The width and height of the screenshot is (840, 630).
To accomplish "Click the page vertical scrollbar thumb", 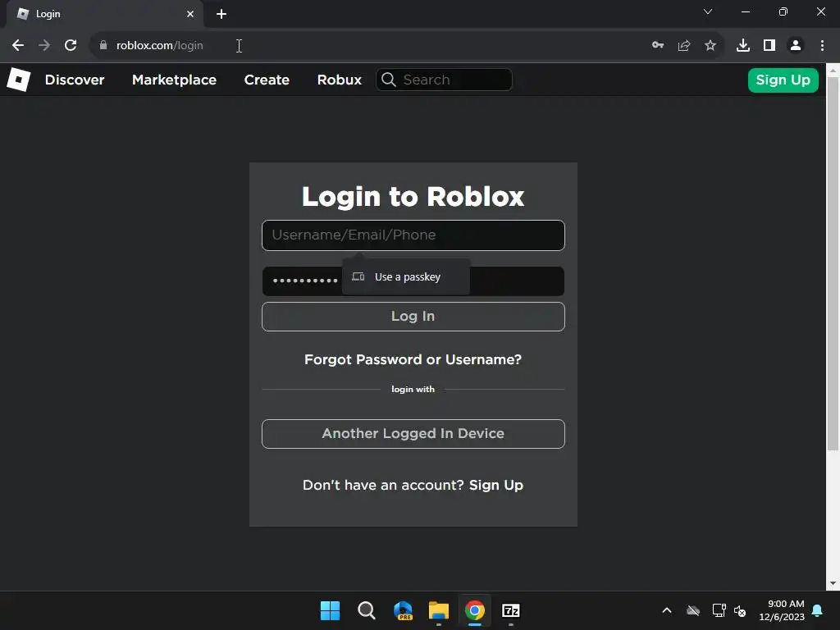I will pyautogui.click(x=833, y=262).
